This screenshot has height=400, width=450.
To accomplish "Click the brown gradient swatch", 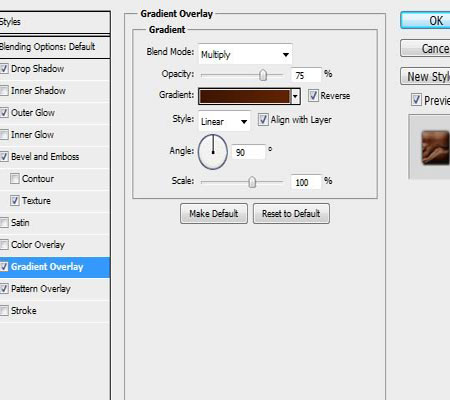I will pos(245,97).
